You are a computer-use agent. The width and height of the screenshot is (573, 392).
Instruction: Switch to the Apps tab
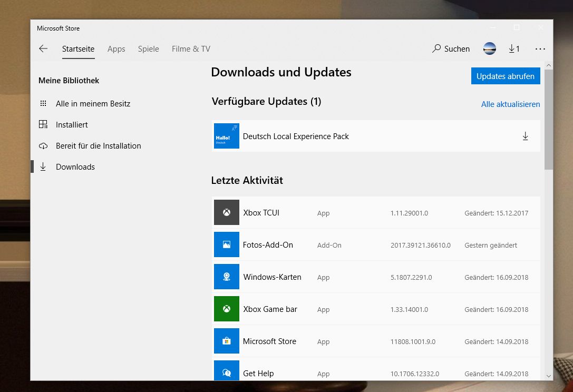116,48
